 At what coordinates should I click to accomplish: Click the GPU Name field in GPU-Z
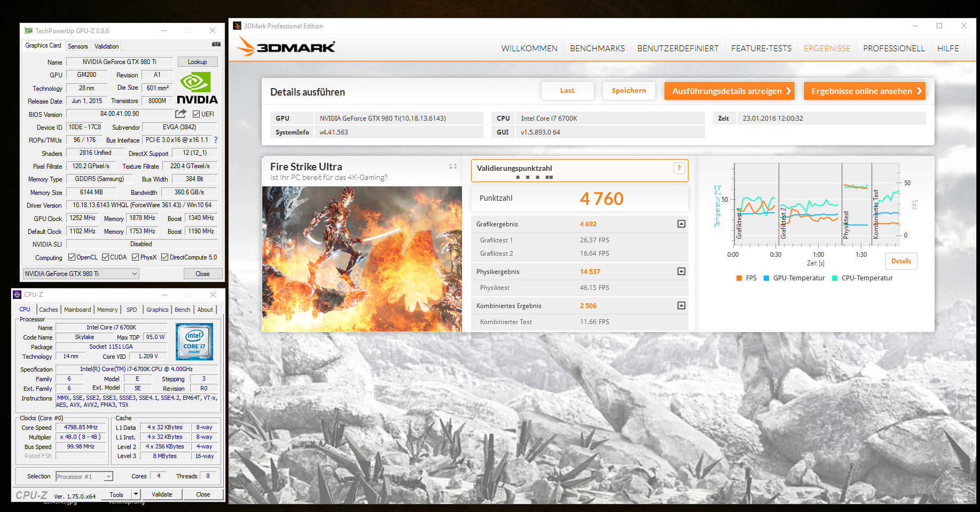[x=120, y=62]
